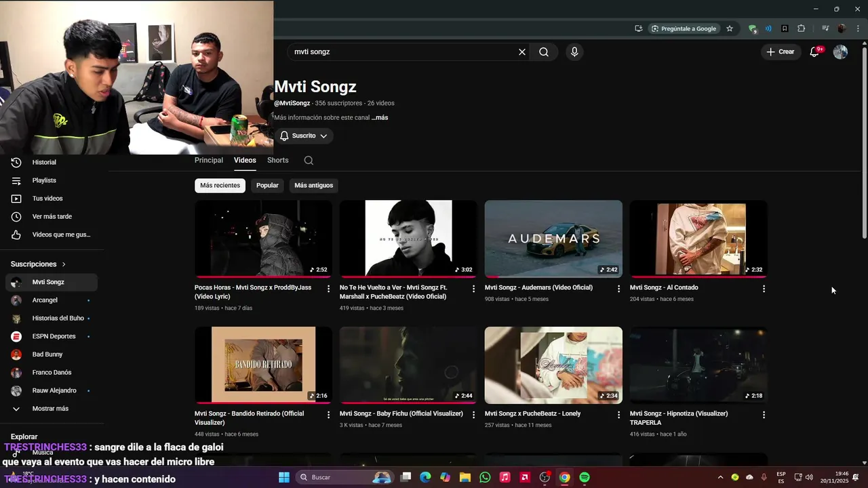This screenshot has width=868, height=488.
Task: Select Mvti Songz in the subscriptions list
Action: coord(52,282)
